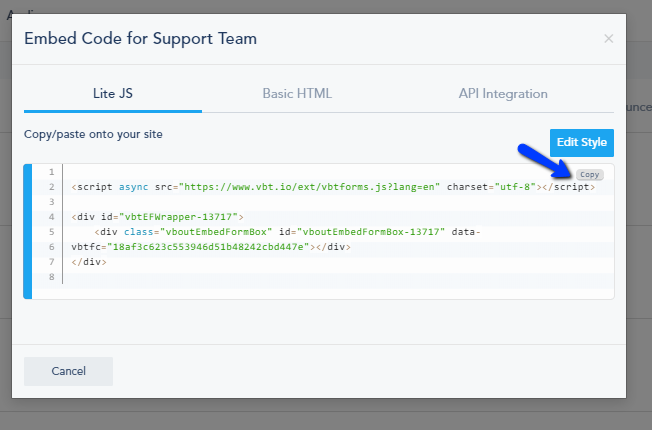Screen dimensions: 652x430
Task: Click the charset="utf-8" attribute text
Action: pyautogui.click(x=491, y=187)
